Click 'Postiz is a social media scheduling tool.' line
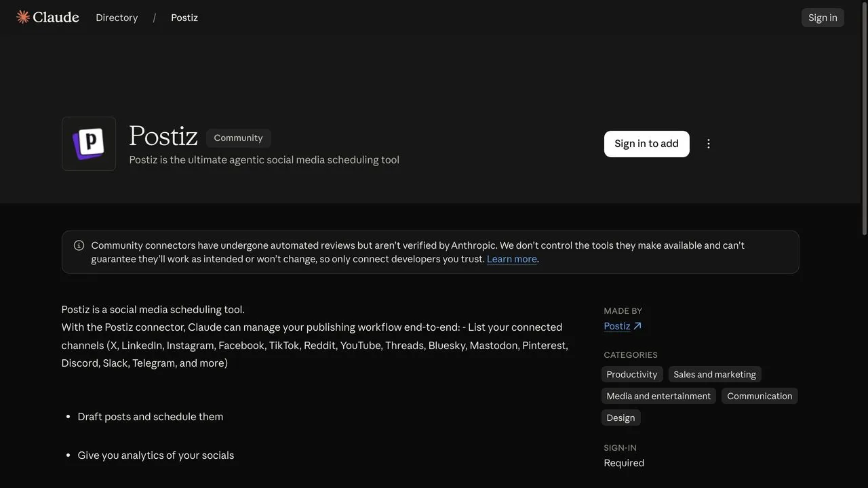This screenshot has height=488, width=868. tap(153, 309)
